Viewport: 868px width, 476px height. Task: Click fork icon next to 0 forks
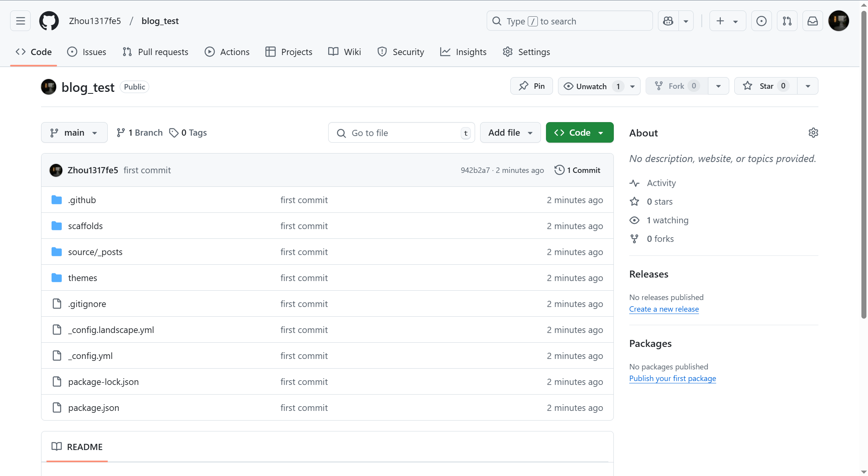(x=634, y=239)
